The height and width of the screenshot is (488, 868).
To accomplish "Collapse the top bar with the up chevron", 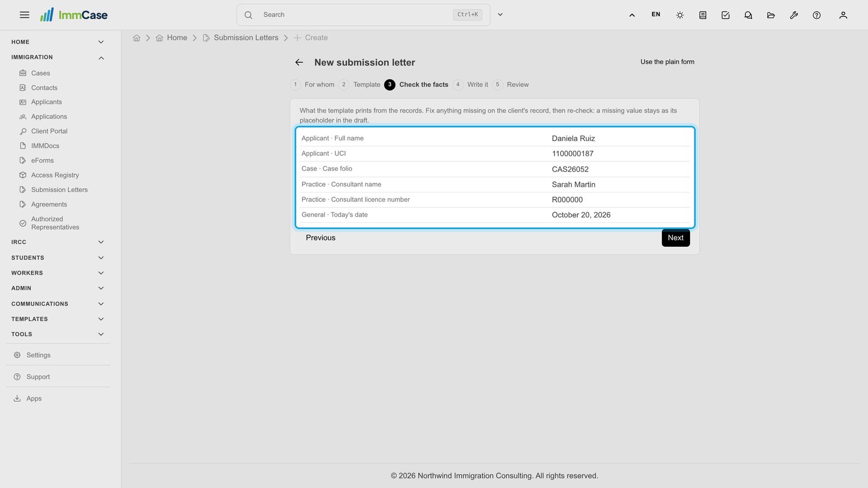I will click(632, 15).
